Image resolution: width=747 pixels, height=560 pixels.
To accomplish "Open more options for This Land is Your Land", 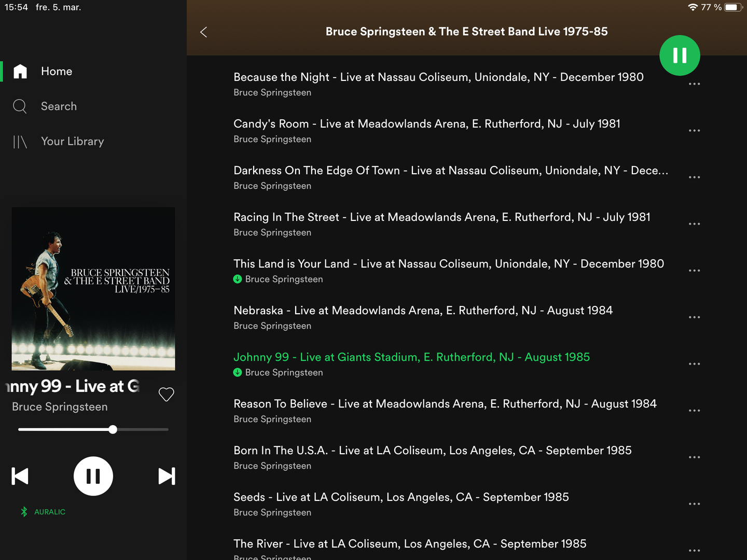I will pos(694,271).
